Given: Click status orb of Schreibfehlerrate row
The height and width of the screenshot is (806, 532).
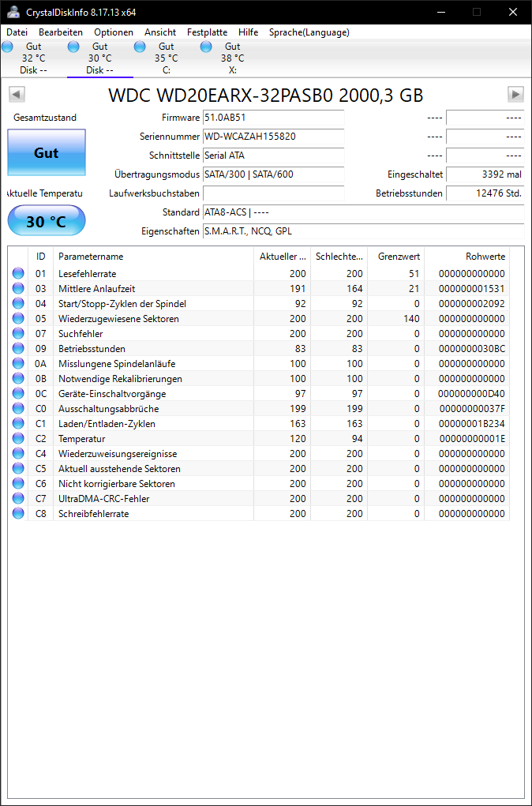Looking at the screenshot, I should click(18, 513).
